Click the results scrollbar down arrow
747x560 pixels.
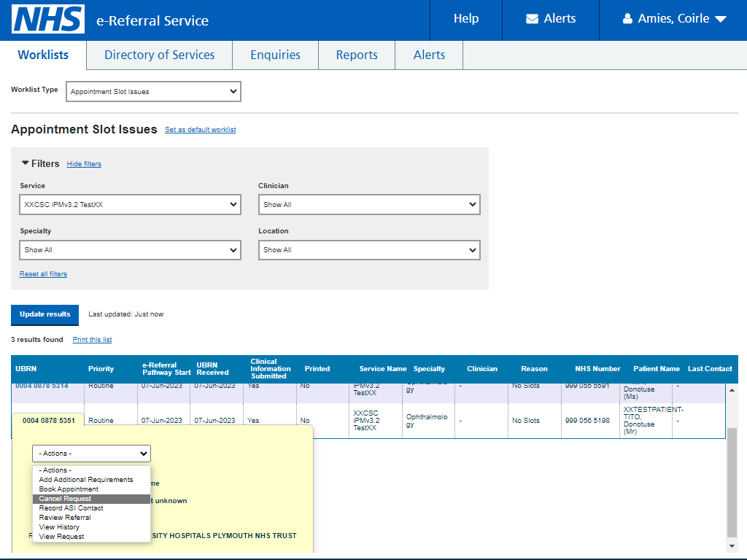click(x=732, y=545)
